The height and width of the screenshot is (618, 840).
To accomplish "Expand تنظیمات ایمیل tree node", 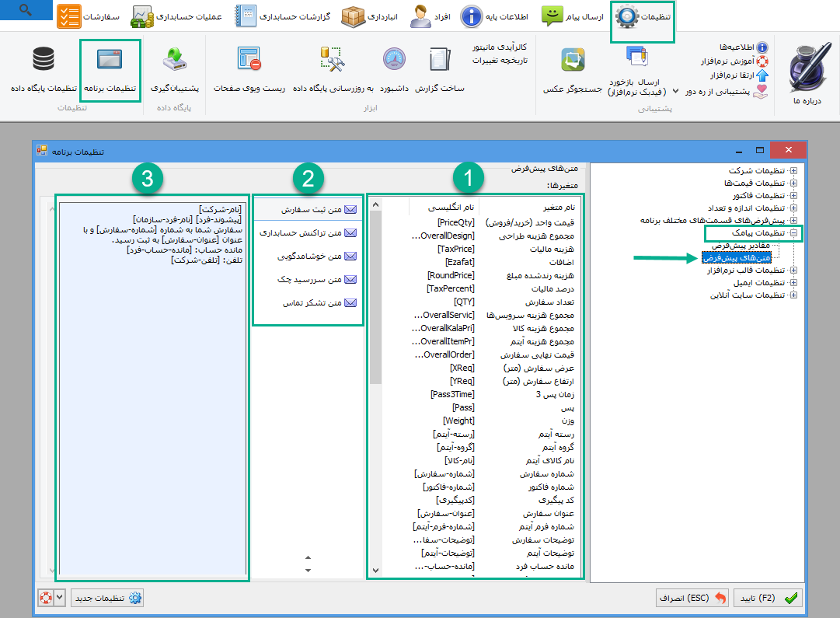I will click(x=793, y=282).
